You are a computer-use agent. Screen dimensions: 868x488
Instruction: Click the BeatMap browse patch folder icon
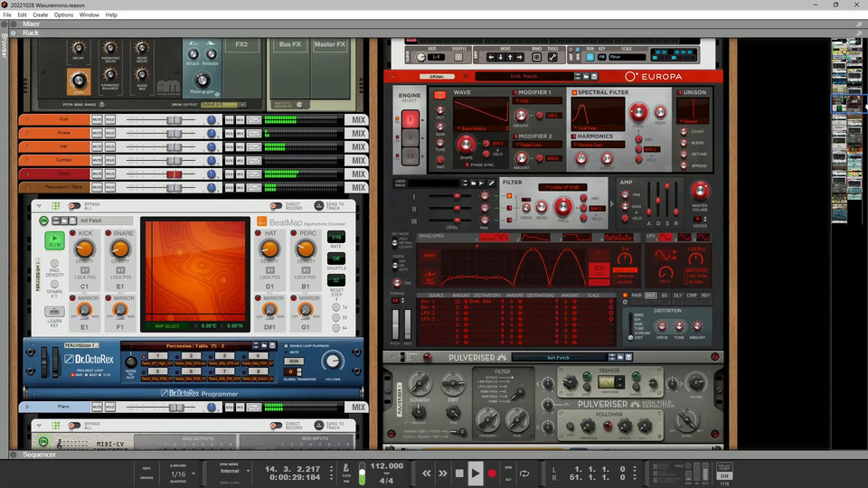65,221
